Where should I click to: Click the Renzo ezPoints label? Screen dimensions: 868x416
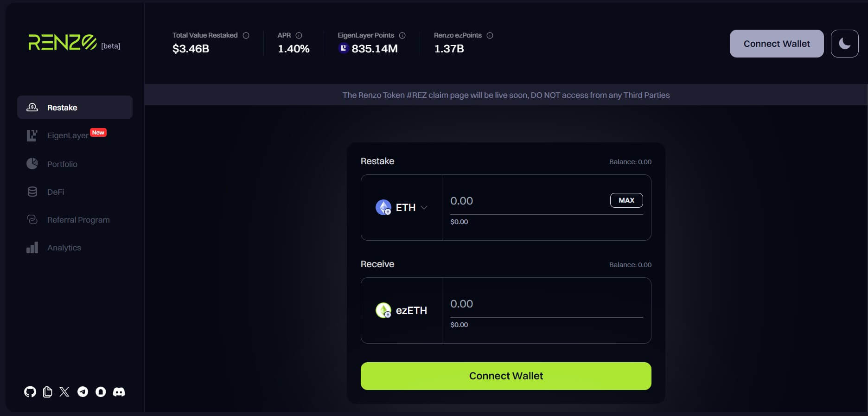[458, 35]
